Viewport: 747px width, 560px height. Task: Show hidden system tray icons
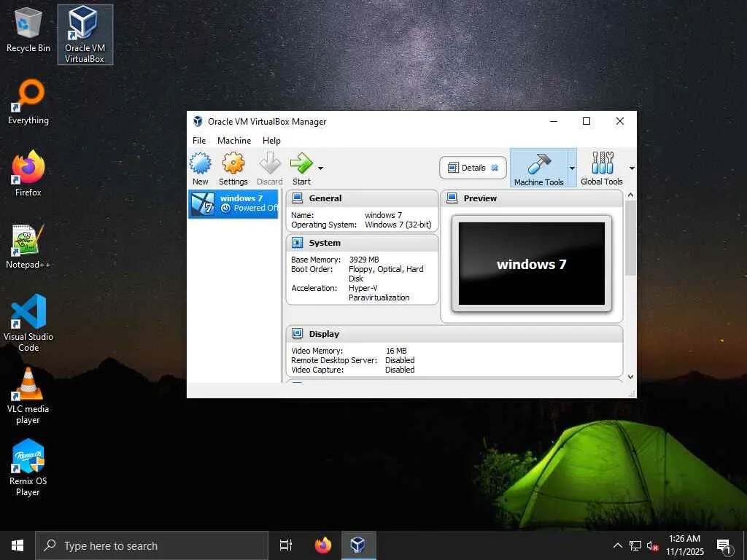tap(617, 545)
